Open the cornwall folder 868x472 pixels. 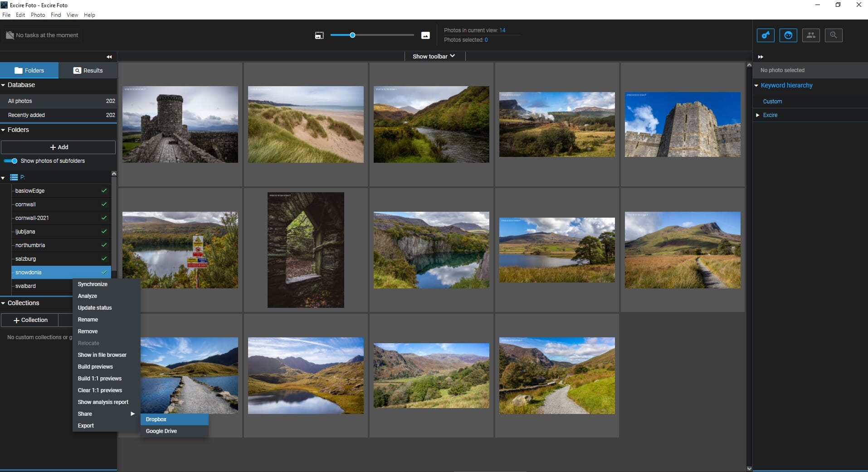(61, 204)
